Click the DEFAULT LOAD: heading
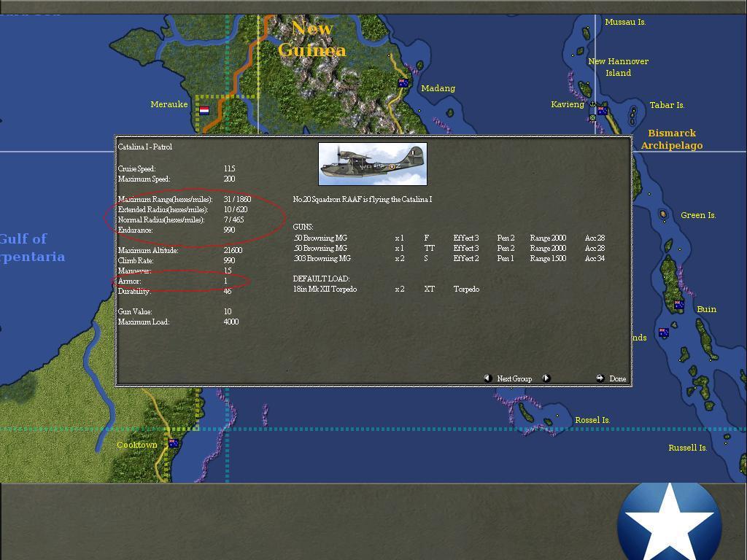Screen dimensions: 747x560 point(321,279)
